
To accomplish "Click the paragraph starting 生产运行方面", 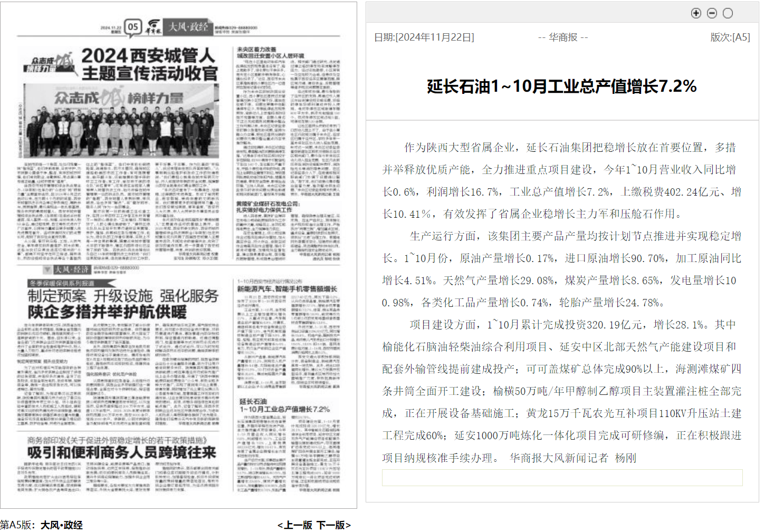I will point(562,269).
